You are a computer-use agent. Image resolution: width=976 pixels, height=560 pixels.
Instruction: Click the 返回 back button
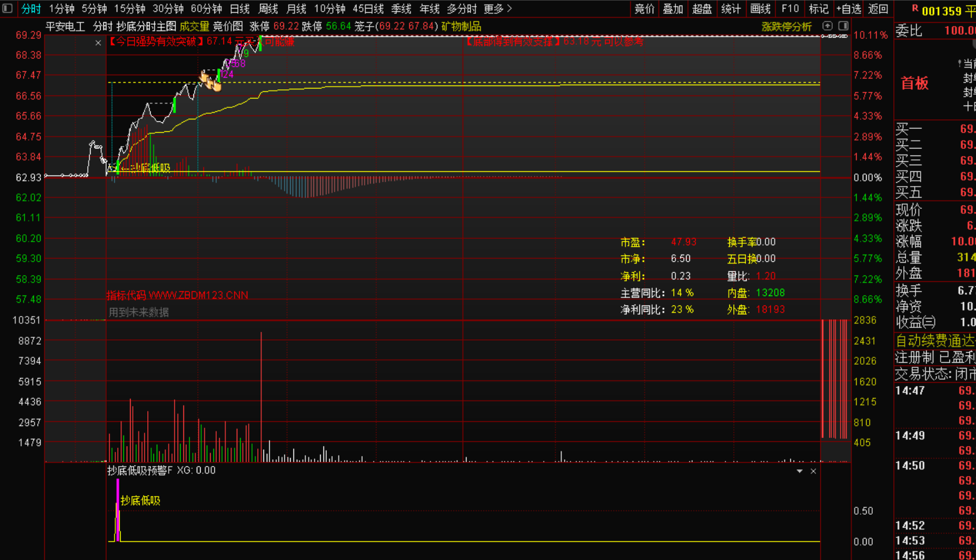click(878, 9)
